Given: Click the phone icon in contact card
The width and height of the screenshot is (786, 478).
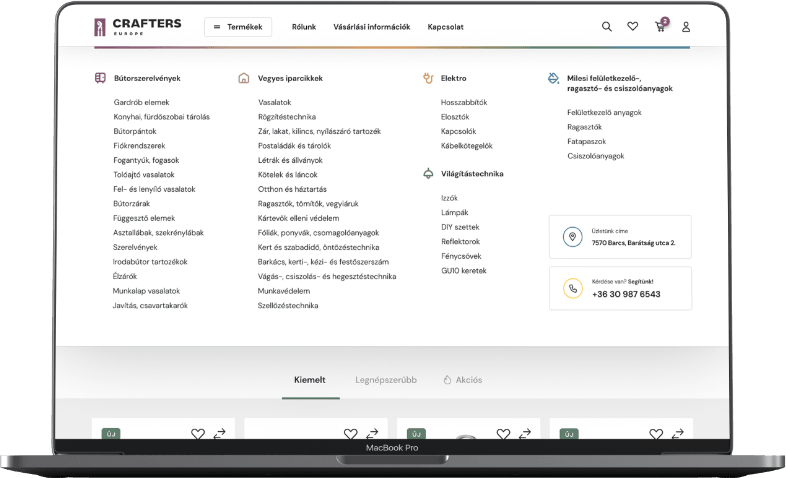Looking at the screenshot, I should (572, 289).
